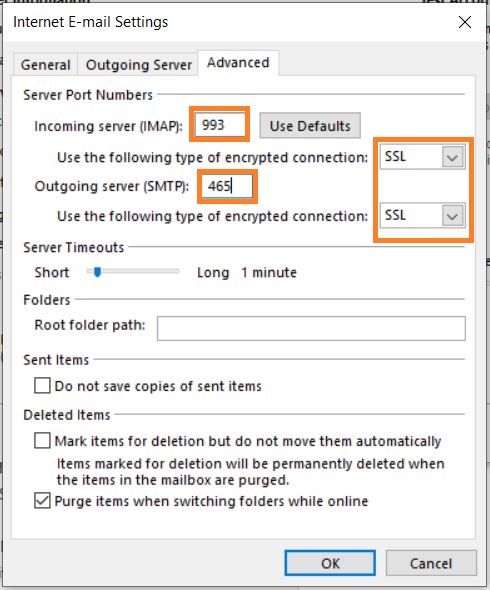The image size is (490, 590).
Task: Expand the outgoing server encryption dropdown arrow
Action: point(452,216)
